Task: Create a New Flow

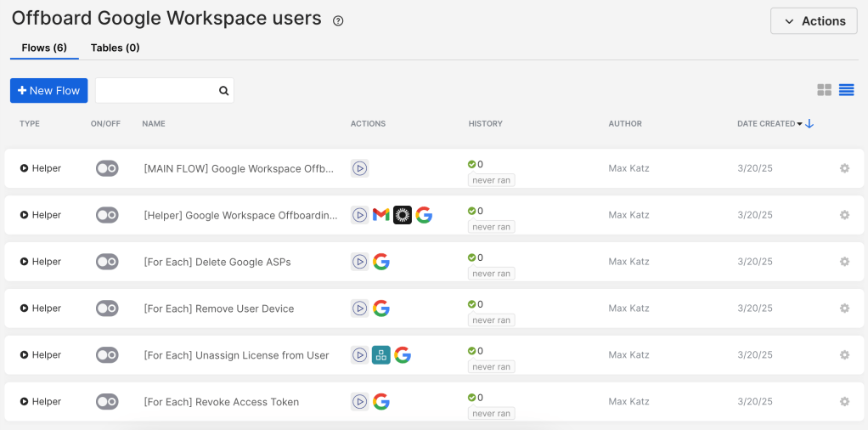Action: coord(48,90)
